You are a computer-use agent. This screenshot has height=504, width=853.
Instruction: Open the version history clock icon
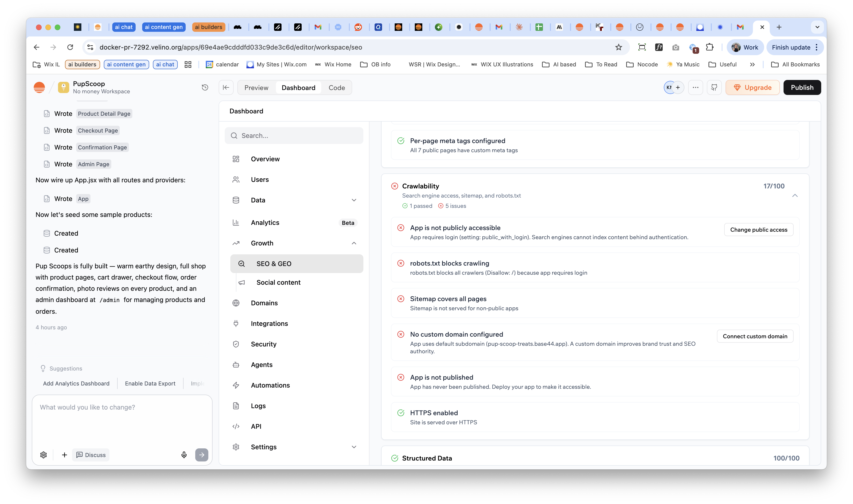pyautogui.click(x=205, y=87)
